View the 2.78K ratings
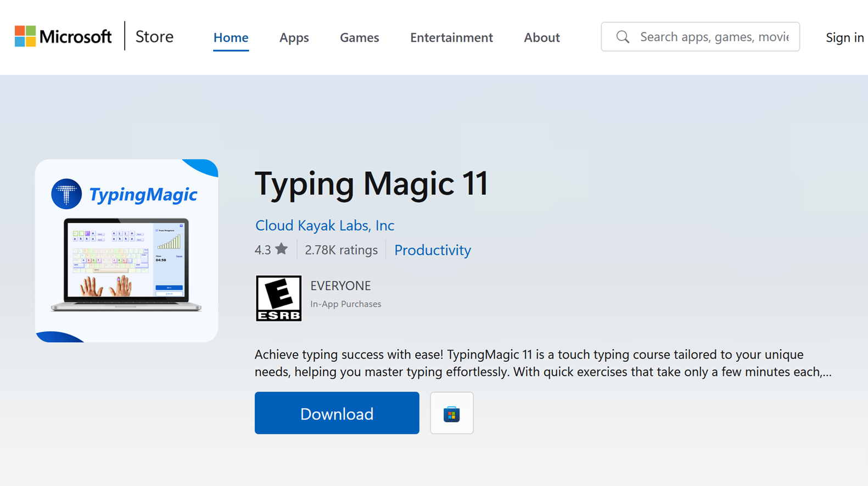Viewport: 868px width, 486px height. 341,250
